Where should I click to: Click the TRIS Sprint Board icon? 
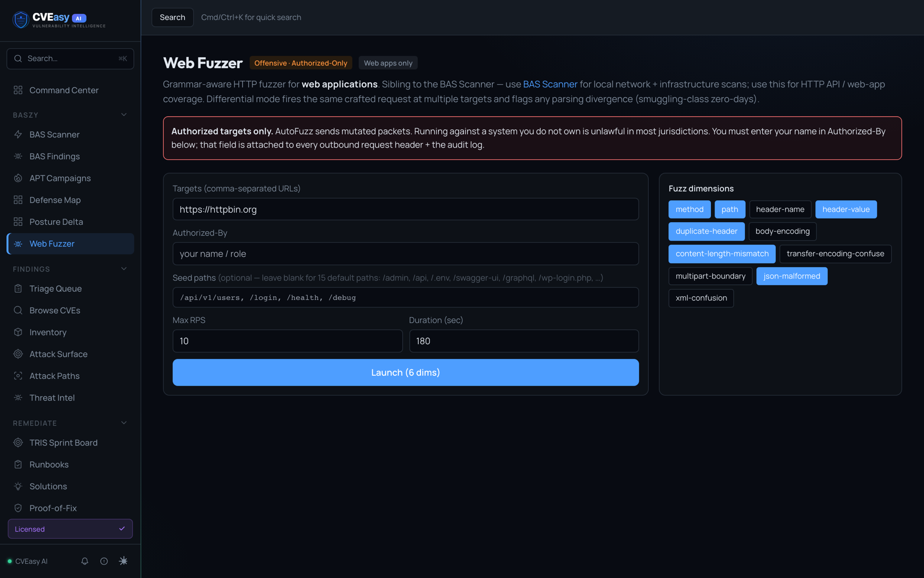click(18, 442)
